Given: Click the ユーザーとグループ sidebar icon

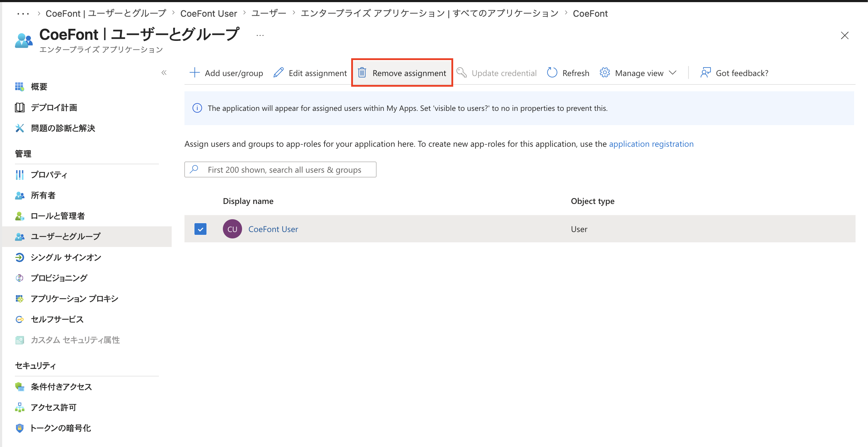Looking at the screenshot, I should (x=20, y=236).
